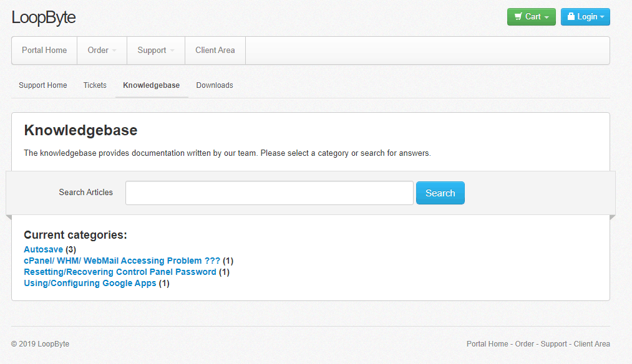Expand the Order menu
Image resolution: width=632 pixels, height=364 pixels.
coord(102,50)
